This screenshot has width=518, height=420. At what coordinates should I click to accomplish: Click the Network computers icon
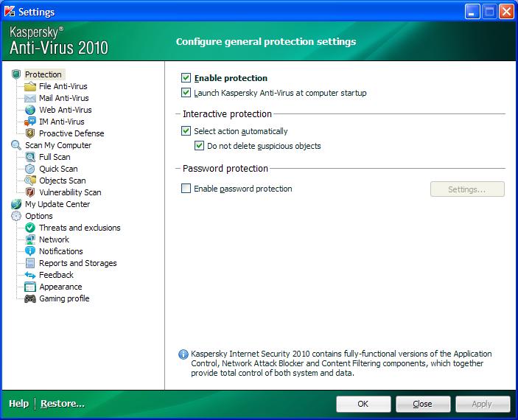(30, 239)
